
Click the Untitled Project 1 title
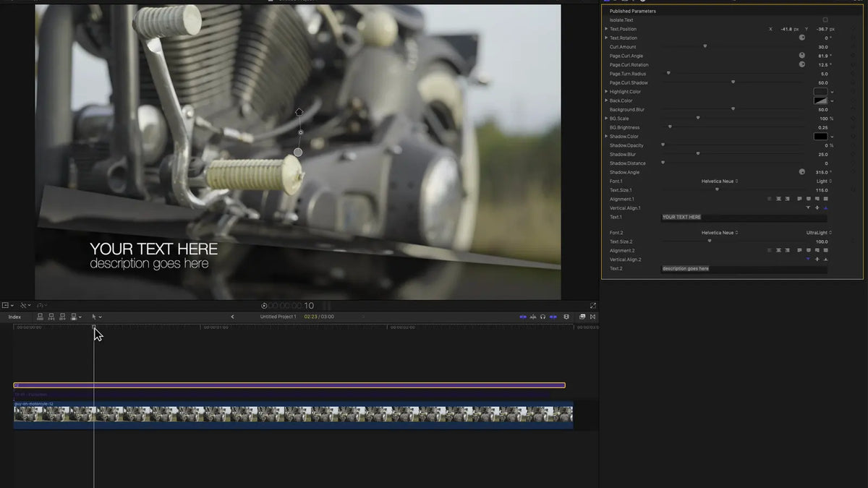(x=278, y=317)
